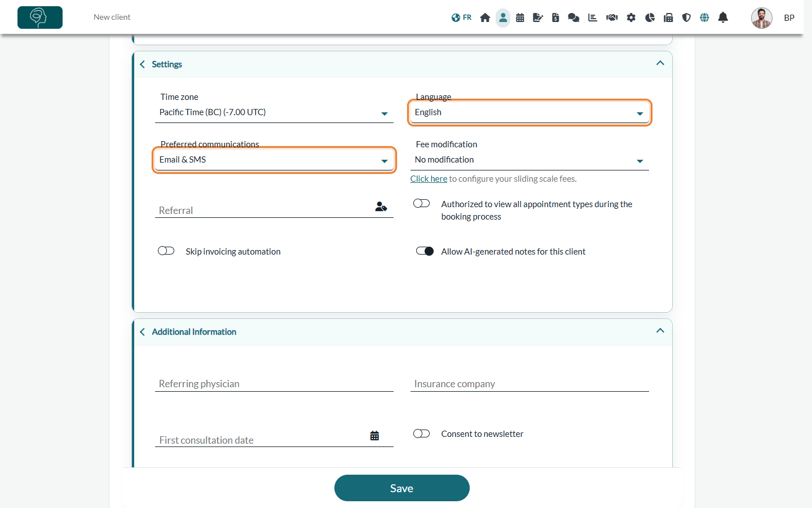The image size is (812, 508).
Task: Open the chat messages icon
Action: point(573,17)
